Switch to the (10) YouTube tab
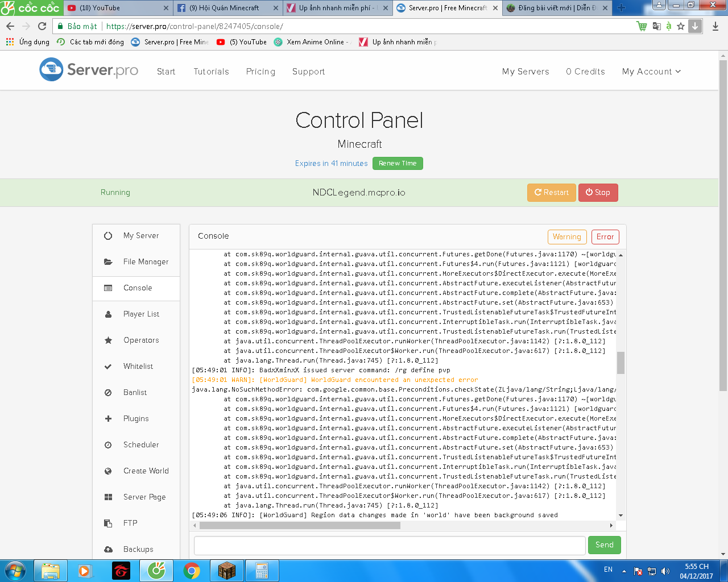Image resolution: width=728 pixels, height=582 pixels. (x=117, y=8)
